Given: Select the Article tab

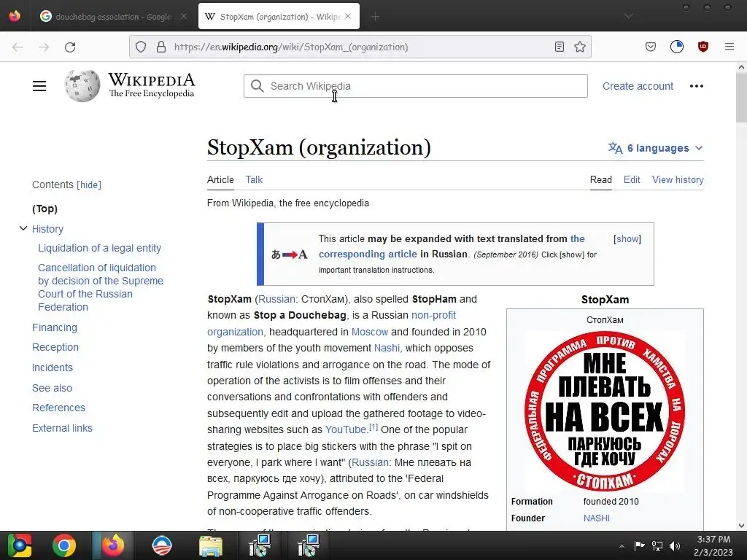Looking at the screenshot, I should [x=220, y=179].
